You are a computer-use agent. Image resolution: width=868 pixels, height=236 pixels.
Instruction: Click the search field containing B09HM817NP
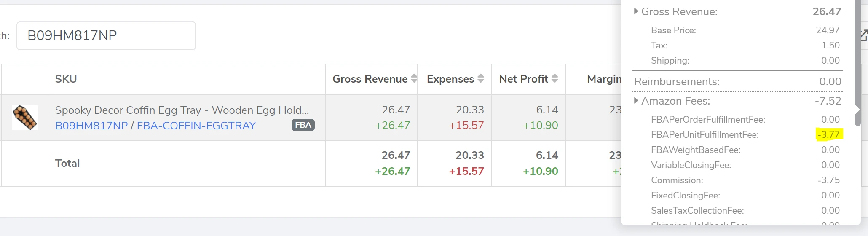tap(106, 36)
